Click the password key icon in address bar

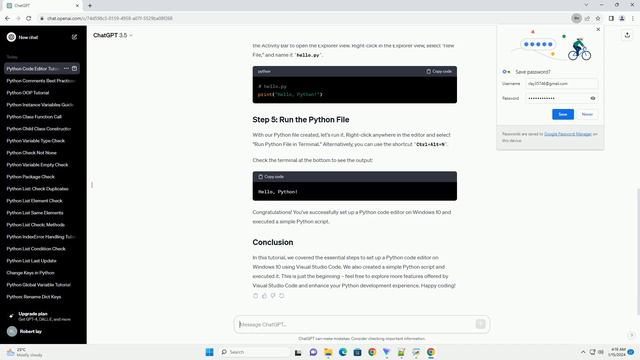coord(576,18)
